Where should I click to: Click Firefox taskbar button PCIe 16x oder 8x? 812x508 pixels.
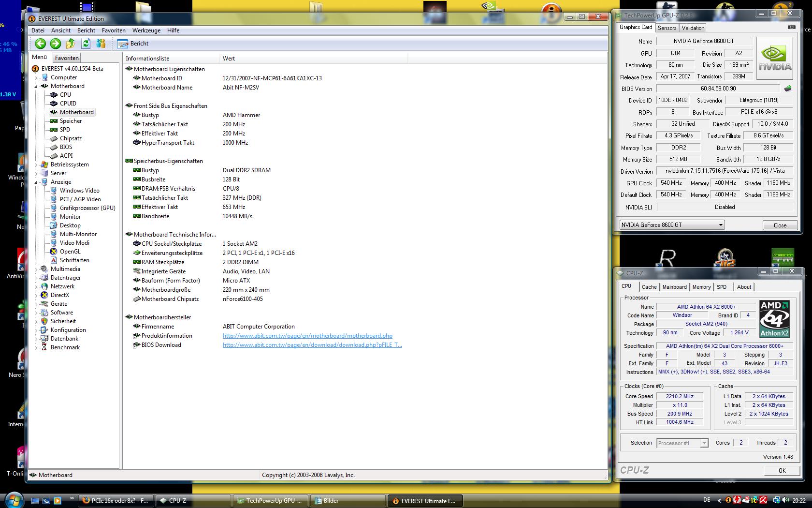click(116, 501)
